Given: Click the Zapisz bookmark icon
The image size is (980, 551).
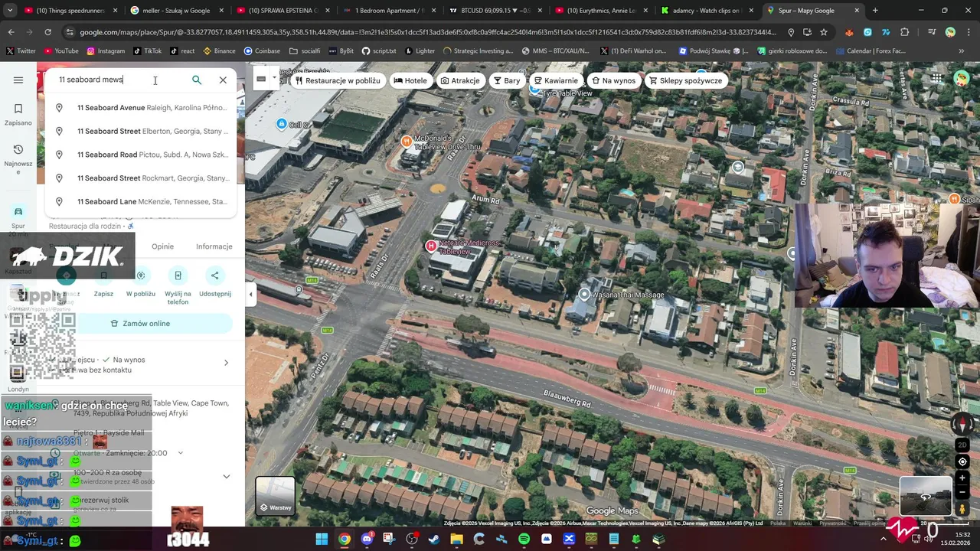Looking at the screenshot, I should click(x=103, y=276).
